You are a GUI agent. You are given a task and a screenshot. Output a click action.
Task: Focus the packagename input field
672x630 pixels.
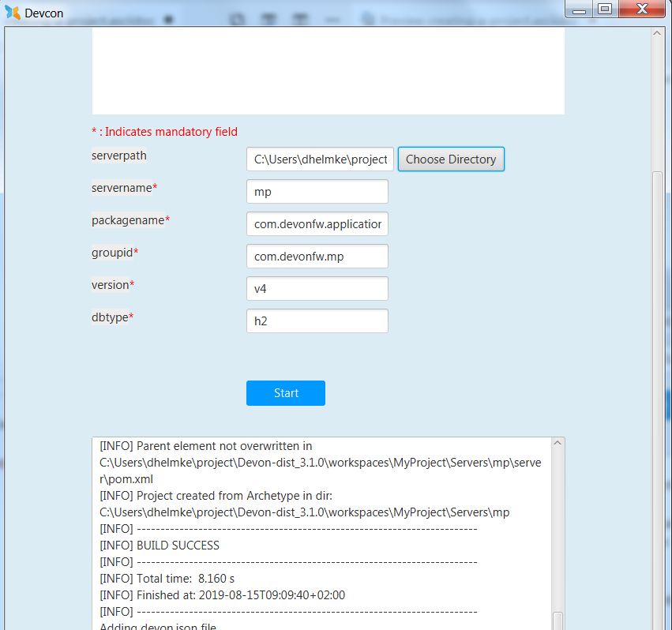point(317,223)
